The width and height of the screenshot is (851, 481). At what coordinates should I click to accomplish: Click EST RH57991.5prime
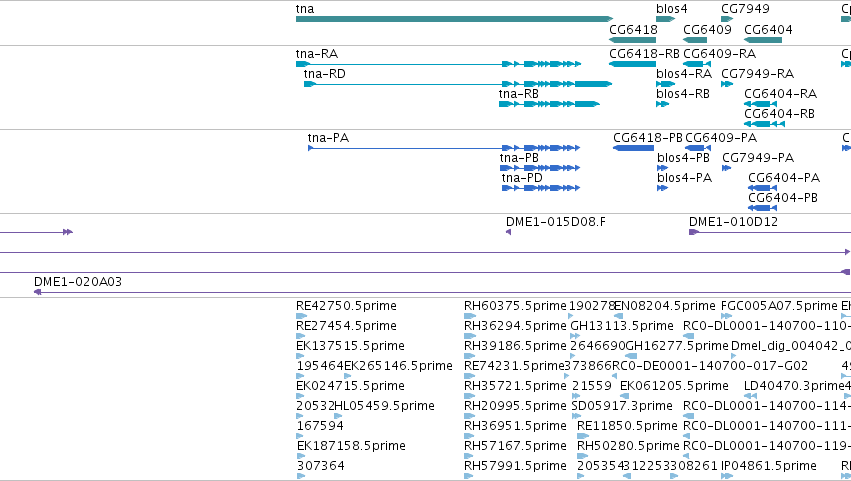pos(515,466)
